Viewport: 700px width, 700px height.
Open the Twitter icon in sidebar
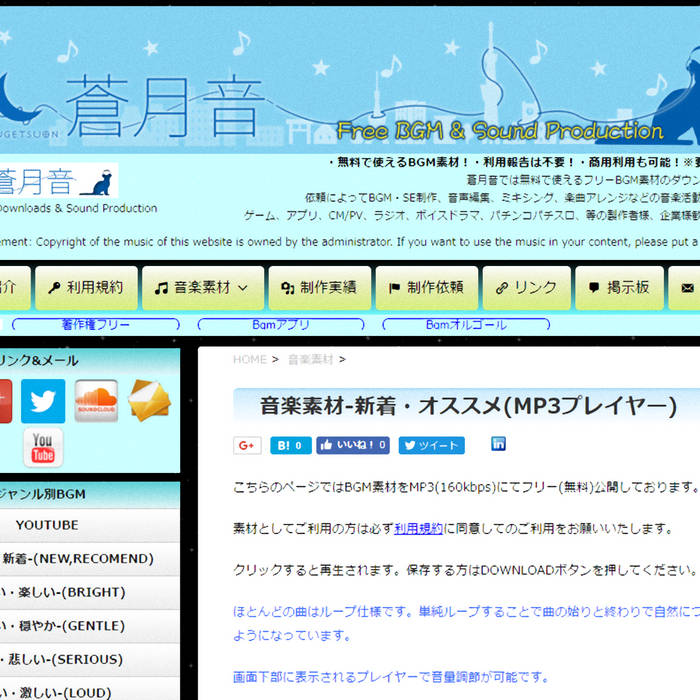43,401
